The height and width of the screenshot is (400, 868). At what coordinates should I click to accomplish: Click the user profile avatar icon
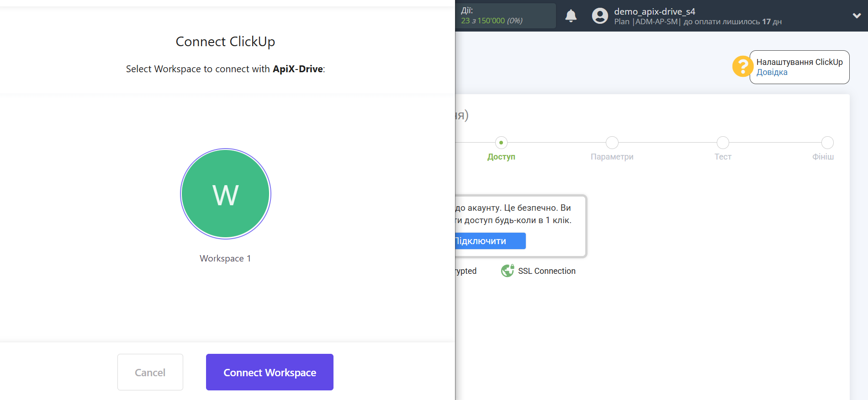coord(600,16)
